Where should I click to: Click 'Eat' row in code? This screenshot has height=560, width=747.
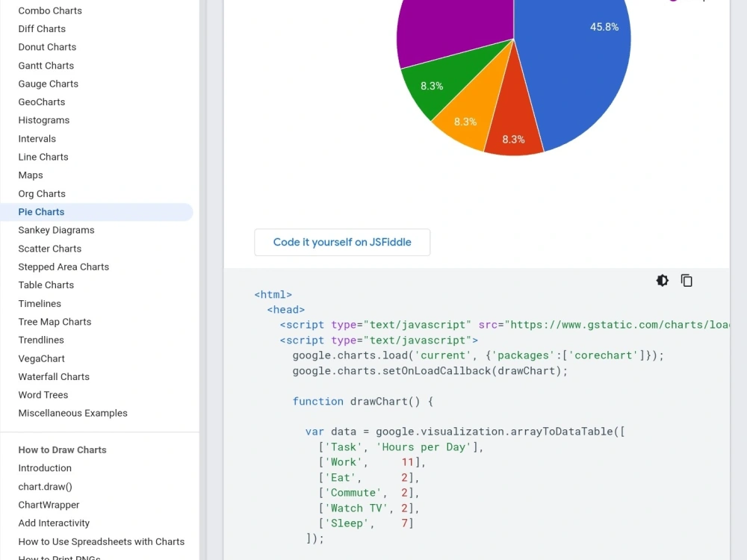pos(369,477)
